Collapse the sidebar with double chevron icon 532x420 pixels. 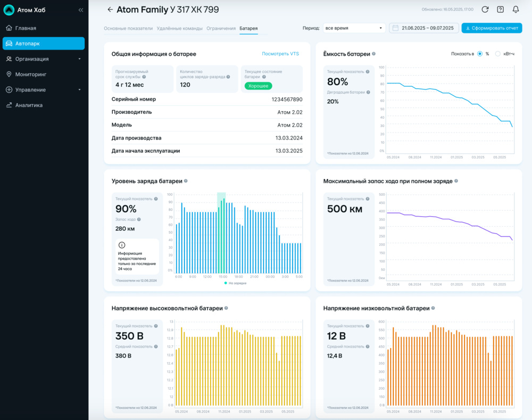point(81,10)
